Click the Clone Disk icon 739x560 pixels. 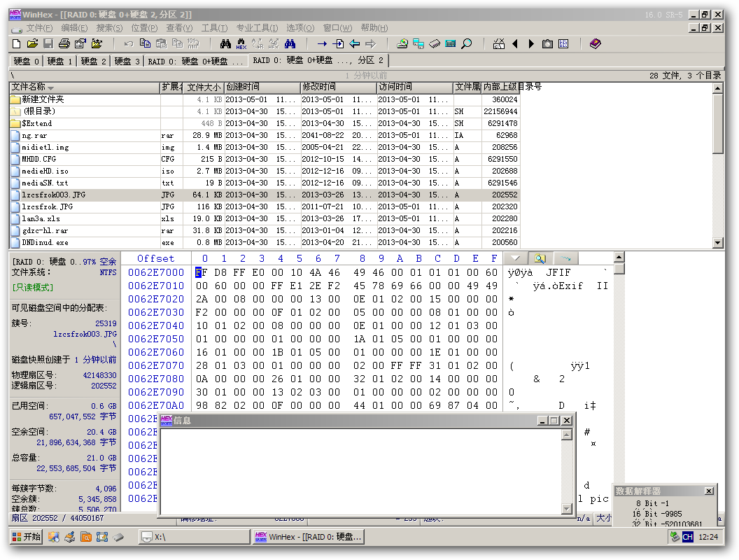click(418, 44)
